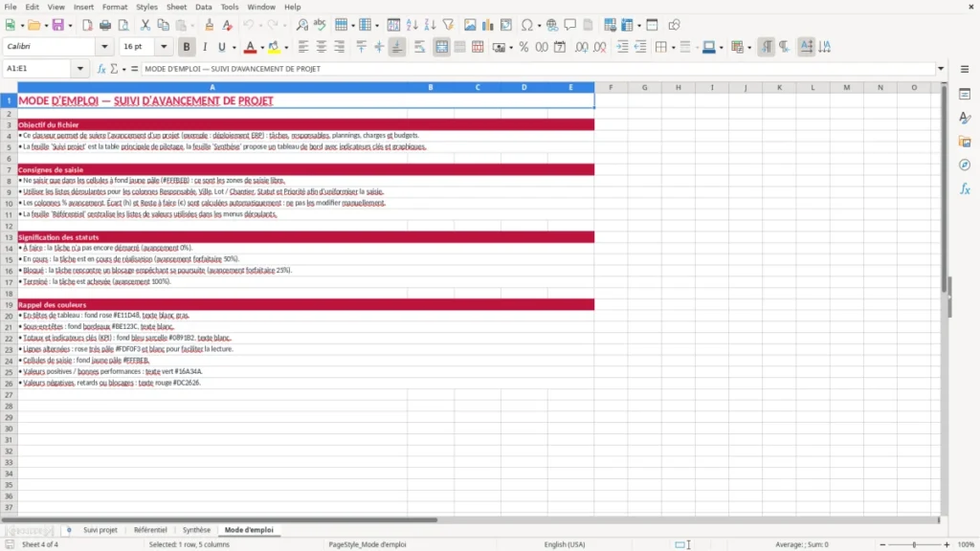Toggle bold formatting

pyautogui.click(x=187, y=47)
